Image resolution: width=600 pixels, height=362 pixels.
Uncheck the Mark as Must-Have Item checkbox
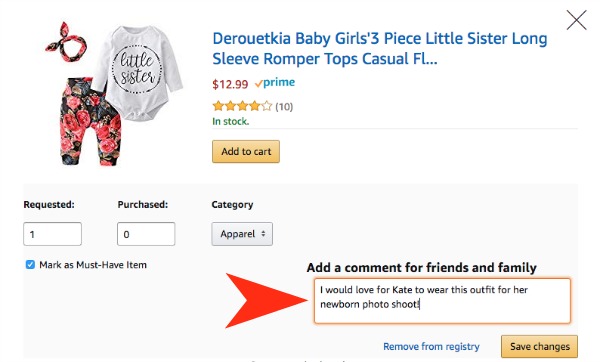click(30, 265)
